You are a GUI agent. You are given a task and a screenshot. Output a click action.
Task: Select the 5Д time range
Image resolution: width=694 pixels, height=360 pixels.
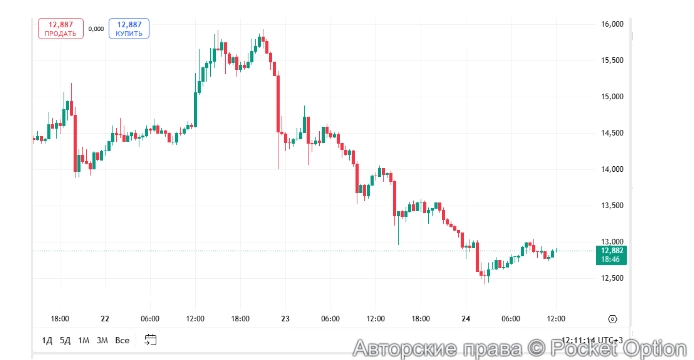(x=65, y=340)
